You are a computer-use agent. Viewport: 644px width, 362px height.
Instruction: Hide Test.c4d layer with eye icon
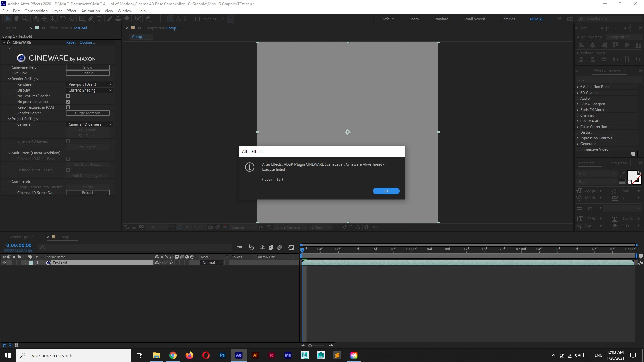pos(4,263)
